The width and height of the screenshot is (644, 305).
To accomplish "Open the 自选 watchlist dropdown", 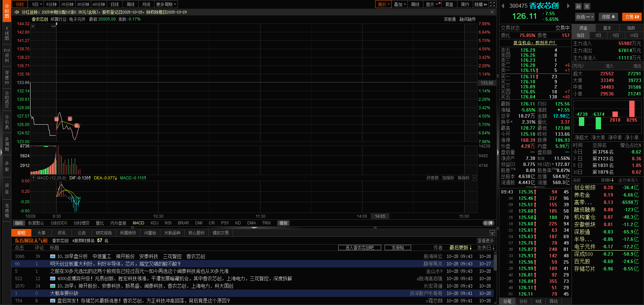I will [585, 17].
